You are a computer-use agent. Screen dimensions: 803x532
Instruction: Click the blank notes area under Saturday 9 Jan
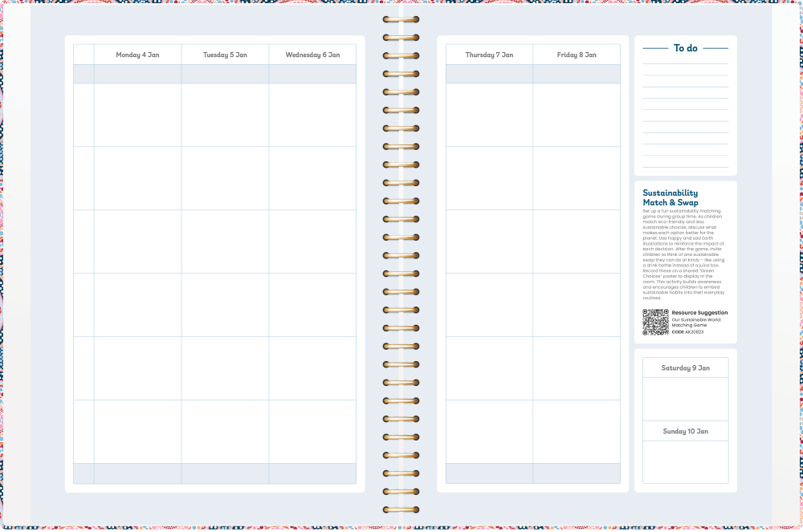(685, 399)
